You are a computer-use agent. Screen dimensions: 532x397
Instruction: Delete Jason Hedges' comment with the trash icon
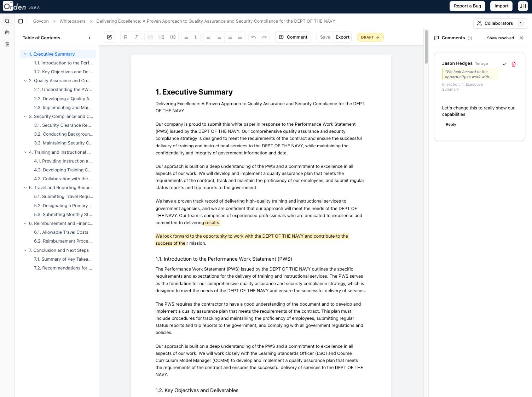coord(514,64)
